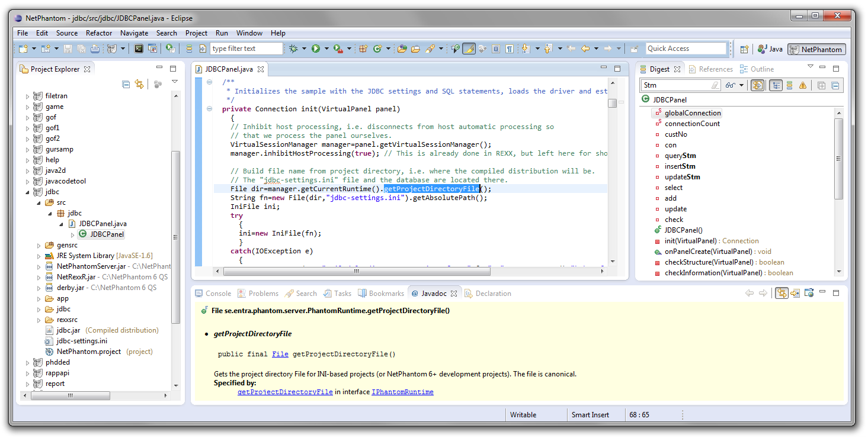The height and width of the screenshot is (438, 868).
Task: Click the Search toolbar flashlight icon
Action: [430, 49]
